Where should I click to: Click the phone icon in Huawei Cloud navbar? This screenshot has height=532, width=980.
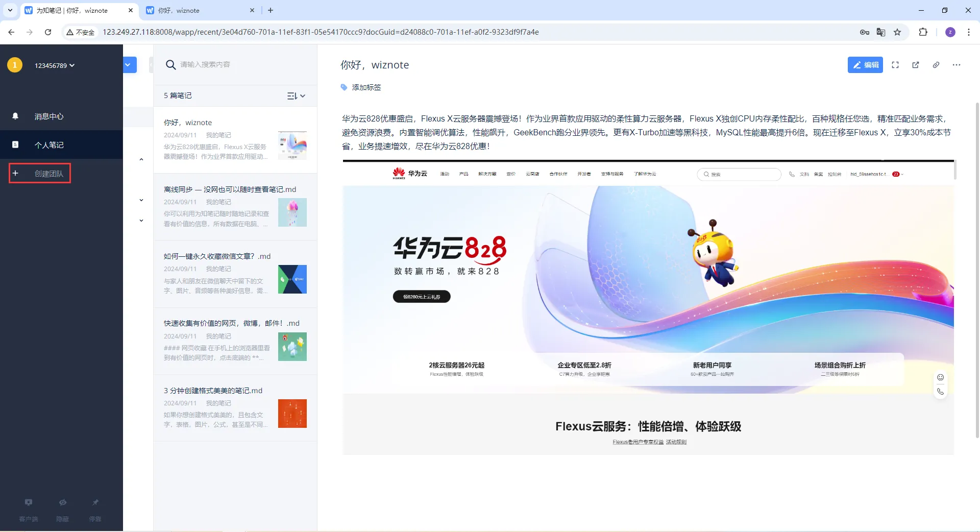point(792,174)
